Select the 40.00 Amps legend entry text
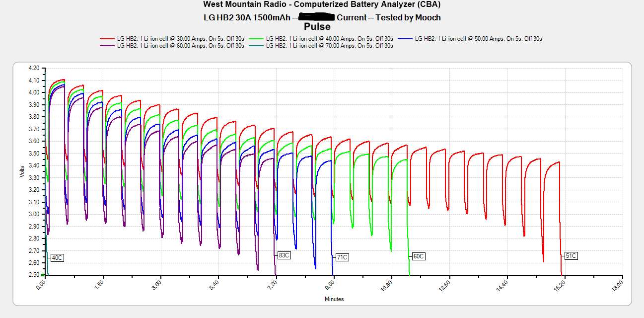This screenshot has width=644, height=318. (329, 38)
